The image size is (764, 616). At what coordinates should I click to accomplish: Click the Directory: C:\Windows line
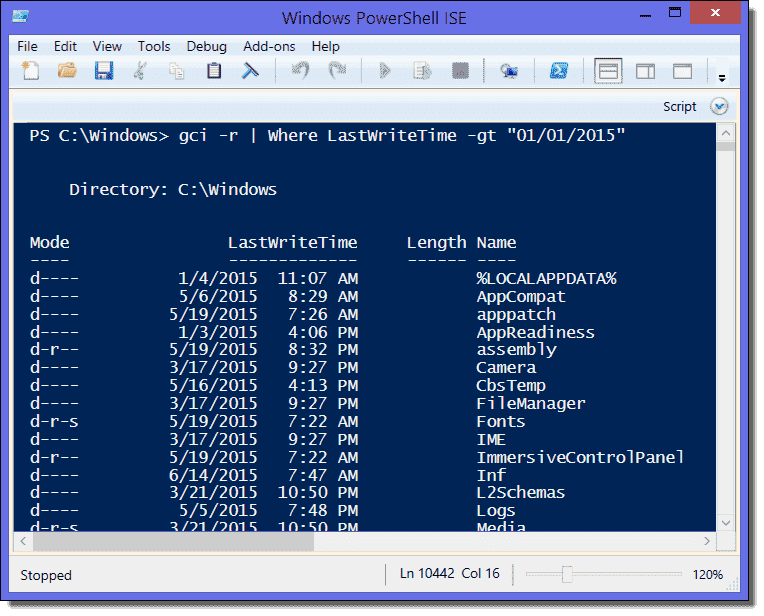pos(172,189)
